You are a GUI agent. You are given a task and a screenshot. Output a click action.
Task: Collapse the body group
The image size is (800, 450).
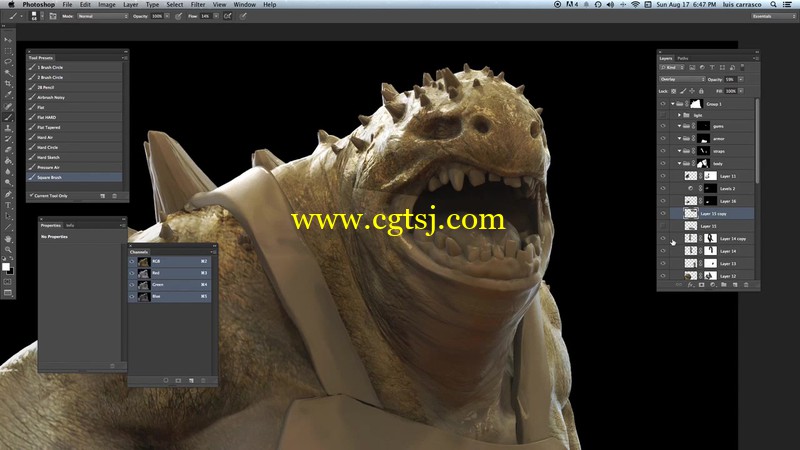(x=679, y=163)
